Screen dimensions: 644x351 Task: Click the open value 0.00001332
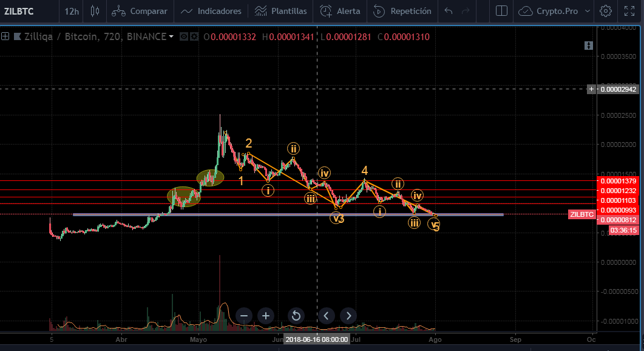click(x=233, y=36)
